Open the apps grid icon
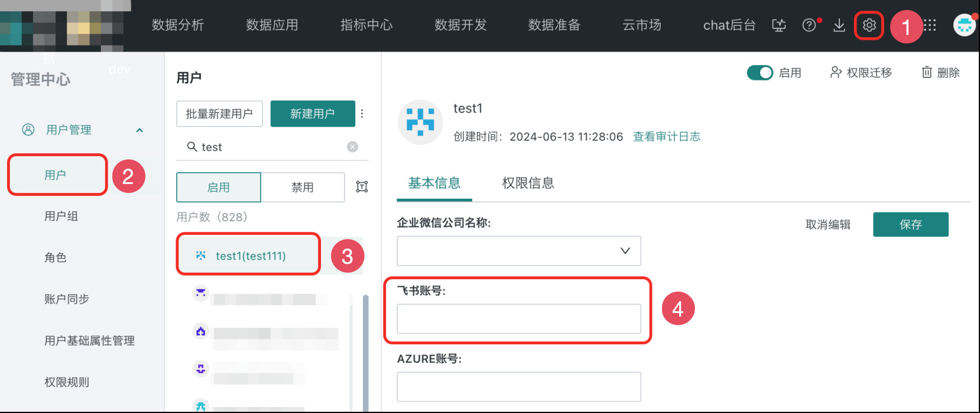Image resolution: width=980 pixels, height=413 pixels. 930,25
